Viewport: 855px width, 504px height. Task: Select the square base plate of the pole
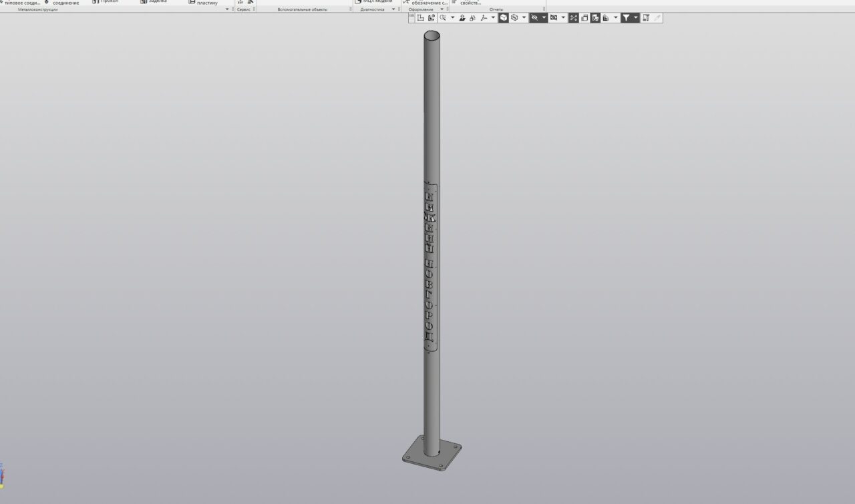[432, 454]
